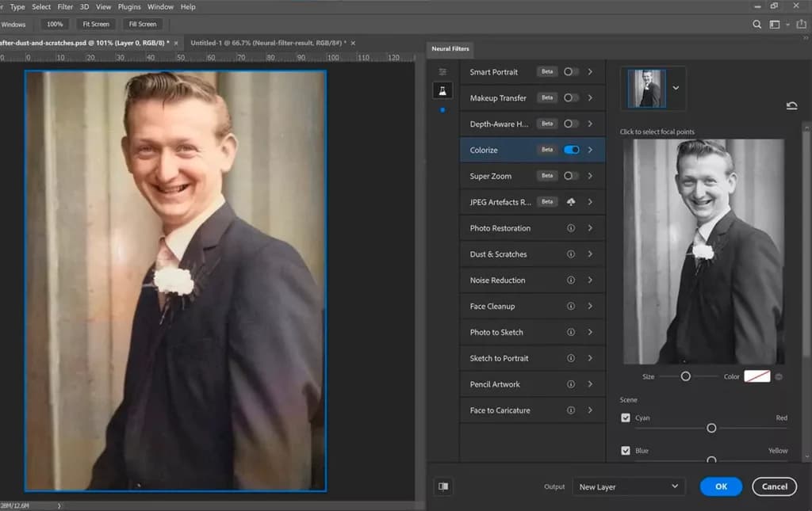Toggle before/after preview icon

[443, 486]
